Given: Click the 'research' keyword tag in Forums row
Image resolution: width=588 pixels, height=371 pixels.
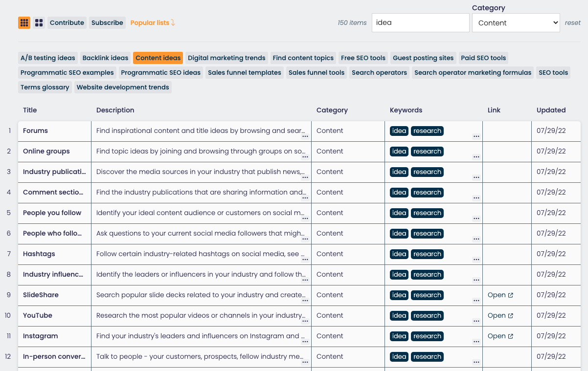Looking at the screenshot, I should click(x=427, y=131).
